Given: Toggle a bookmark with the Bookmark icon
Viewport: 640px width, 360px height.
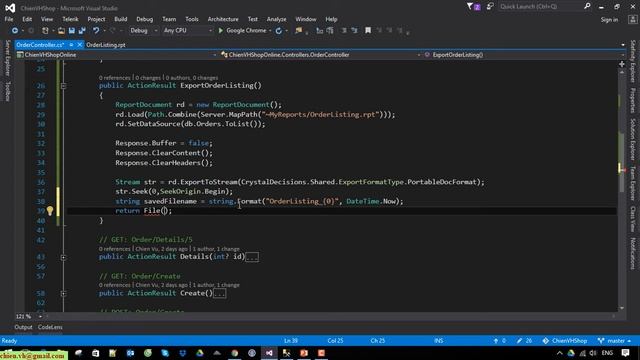Looking at the screenshot, I should 368,31.
